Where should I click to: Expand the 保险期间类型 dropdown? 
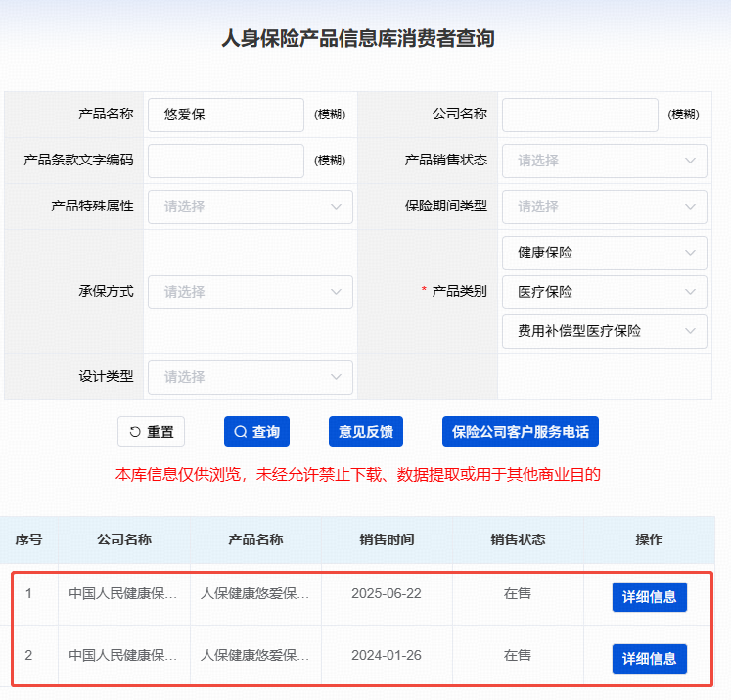(x=604, y=207)
